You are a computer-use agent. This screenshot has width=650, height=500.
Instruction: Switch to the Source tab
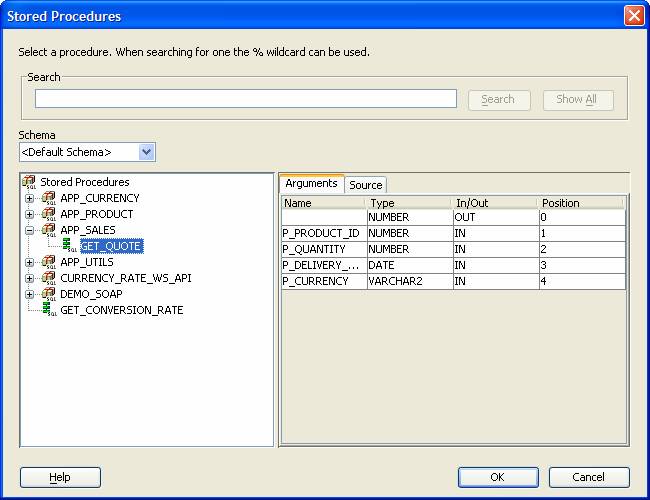tap(365, 185)
